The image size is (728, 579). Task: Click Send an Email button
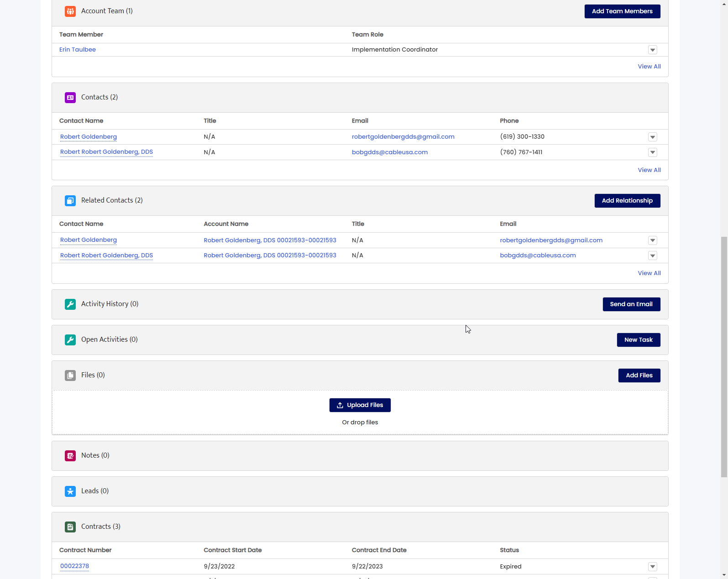[x=631, y=304]
